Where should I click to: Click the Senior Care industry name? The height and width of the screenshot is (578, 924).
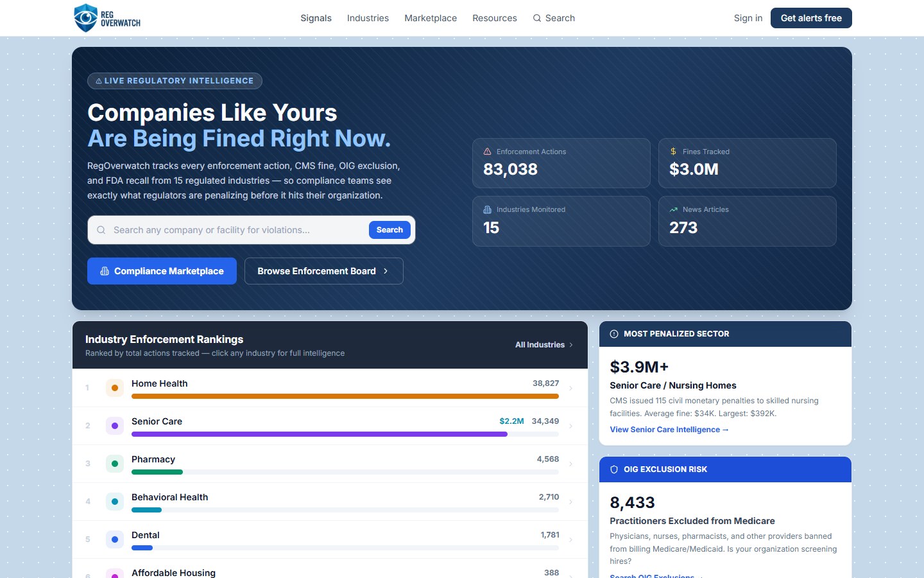coord(157,421)
